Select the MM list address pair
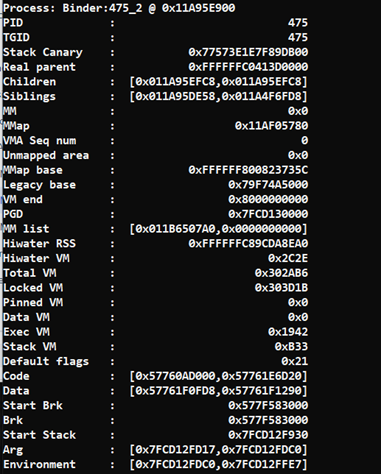Screen dimensions: 381x474 (219, 229)
